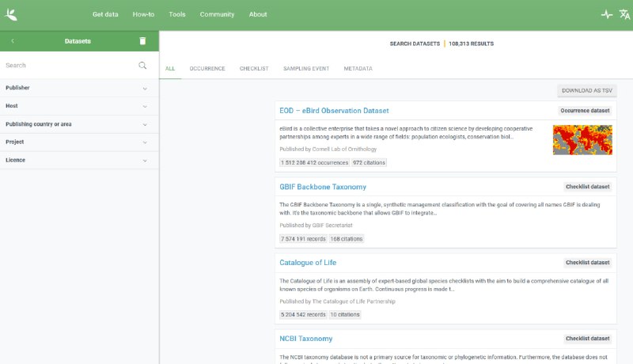Expand the Publisher filter
633x364 pixels.
(x=79, y=88)
